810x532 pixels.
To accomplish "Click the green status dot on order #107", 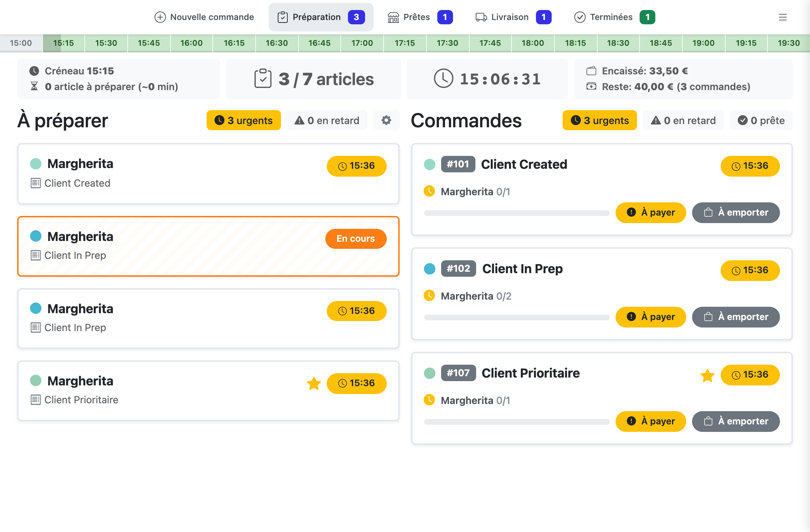I will click(429, 373).
